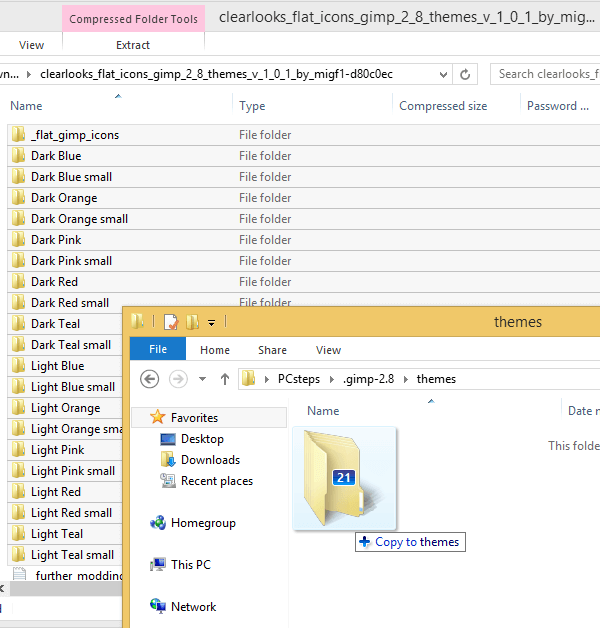Select Light Red small folder row
The width and height of the screenshot is (600, 628).
(65, 513)
